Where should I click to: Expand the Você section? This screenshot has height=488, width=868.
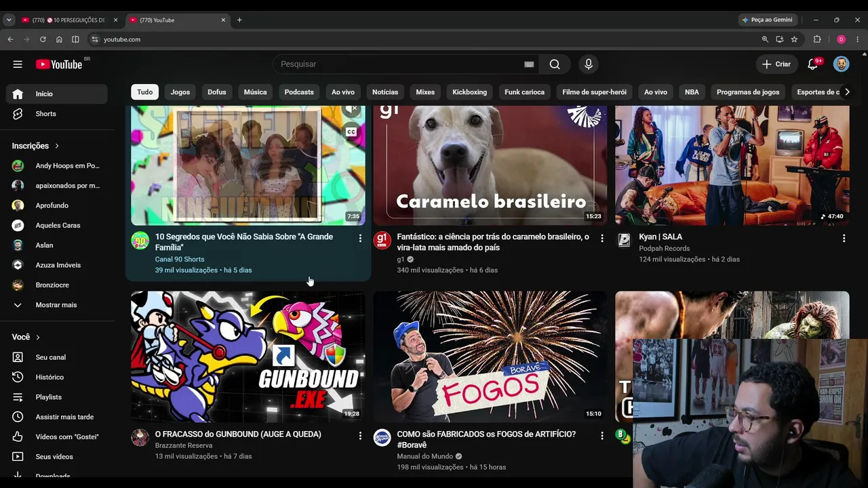click(26, 337)
